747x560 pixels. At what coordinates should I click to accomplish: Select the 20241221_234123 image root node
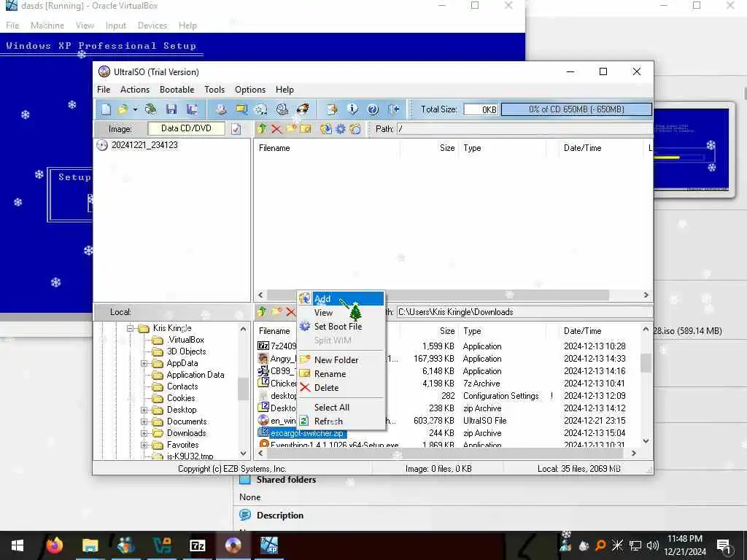point(144,145)
